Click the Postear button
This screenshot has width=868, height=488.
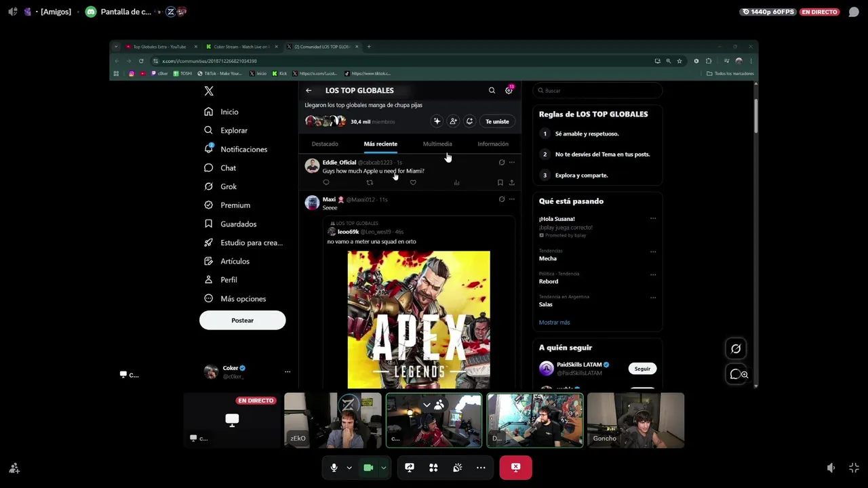tap(243, 320)
